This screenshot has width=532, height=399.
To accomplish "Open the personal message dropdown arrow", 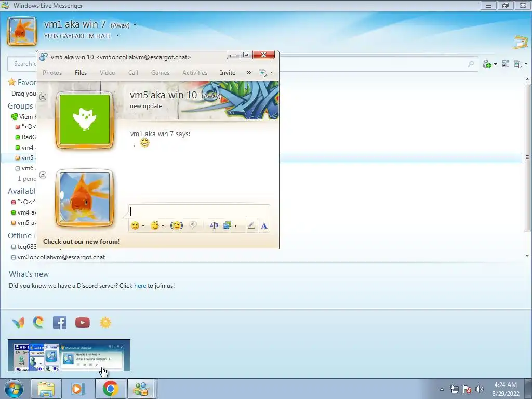I will click(118, 36).
